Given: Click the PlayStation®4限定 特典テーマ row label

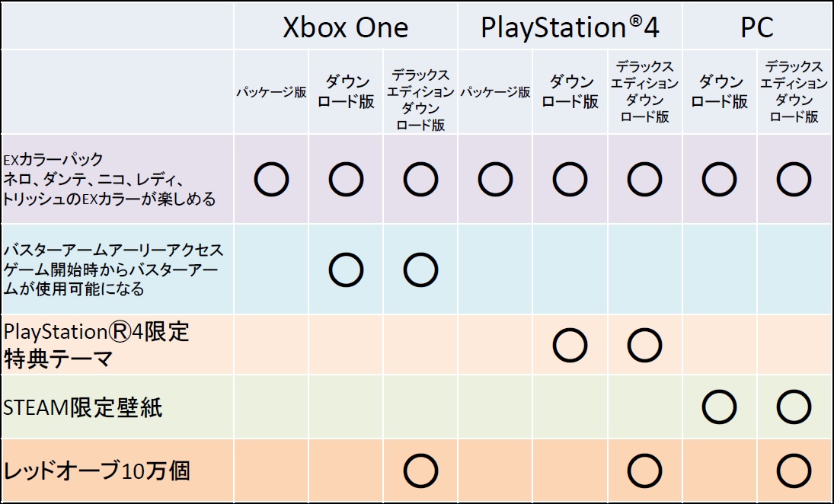Looking at the screenshot, I should click(96, 345).
